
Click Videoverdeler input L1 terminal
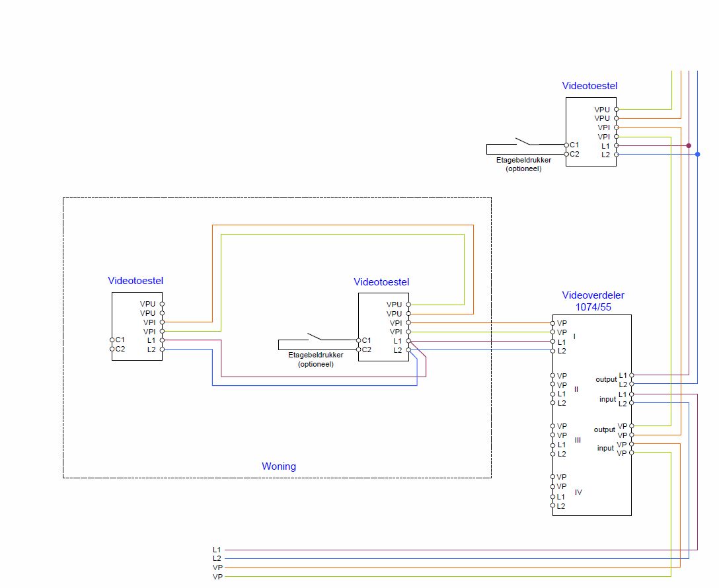631,394
